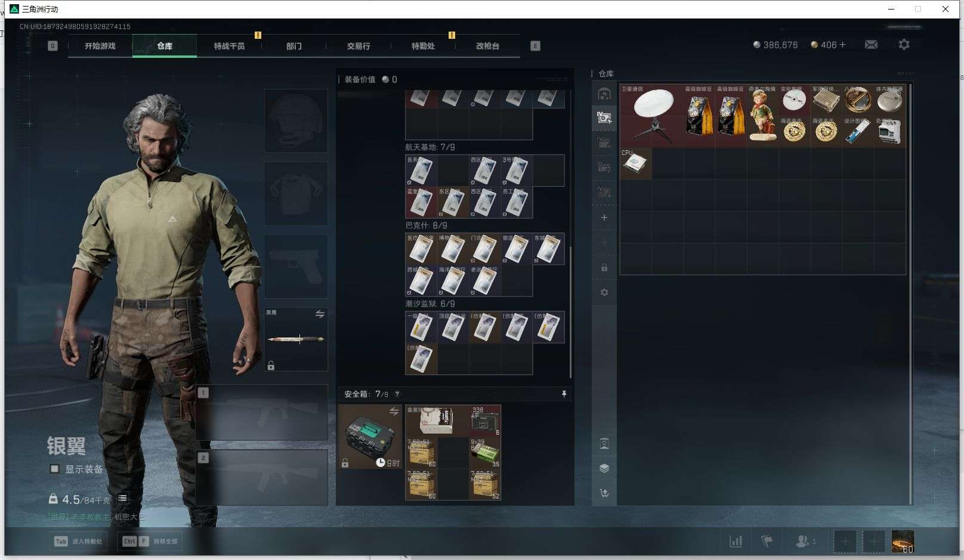
Task: Toggle the 显示装备 checkbox
Action: click(x=54, y=469)
